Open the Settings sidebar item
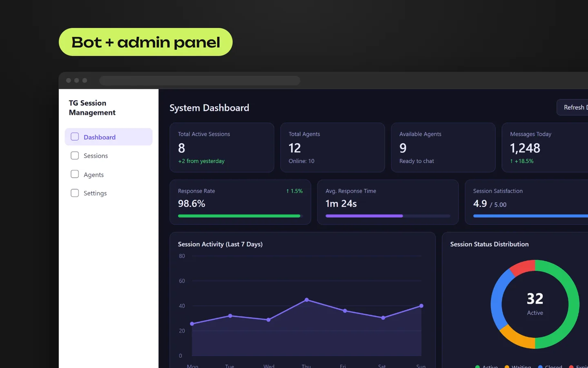588x368 pixels. click(x=109, y=193)
